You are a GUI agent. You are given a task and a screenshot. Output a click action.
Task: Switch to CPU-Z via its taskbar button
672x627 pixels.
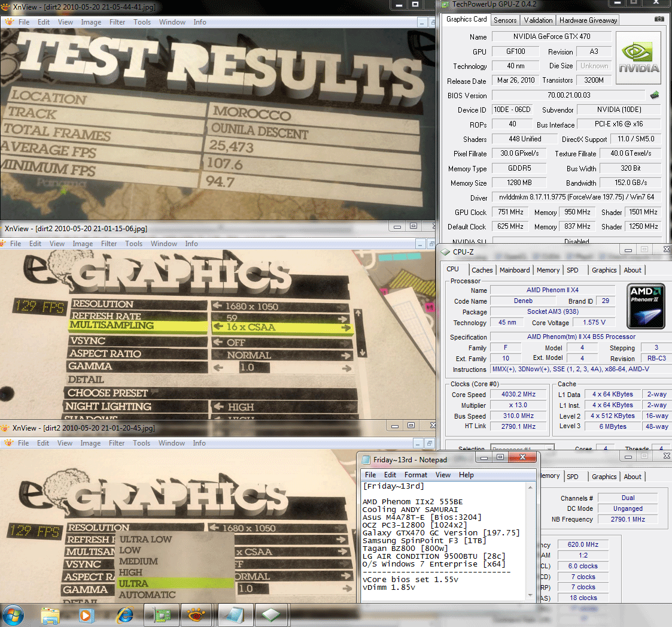pyautogui.click(x=272, y=616)
